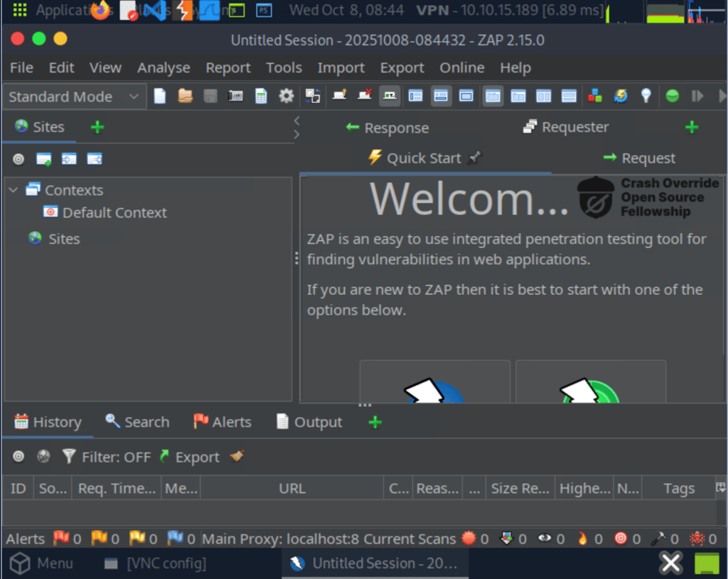The height and width of the screenshot is (579, 728).
Task: Collapse the Contexts tree node
Action: pyautogui.click(x=14, y=190)
